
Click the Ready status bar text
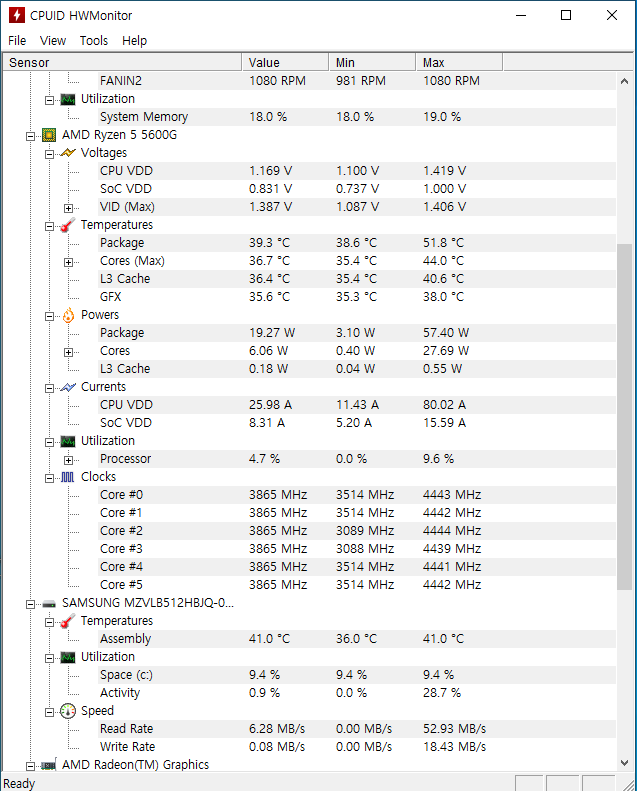(x=19, y=783)
